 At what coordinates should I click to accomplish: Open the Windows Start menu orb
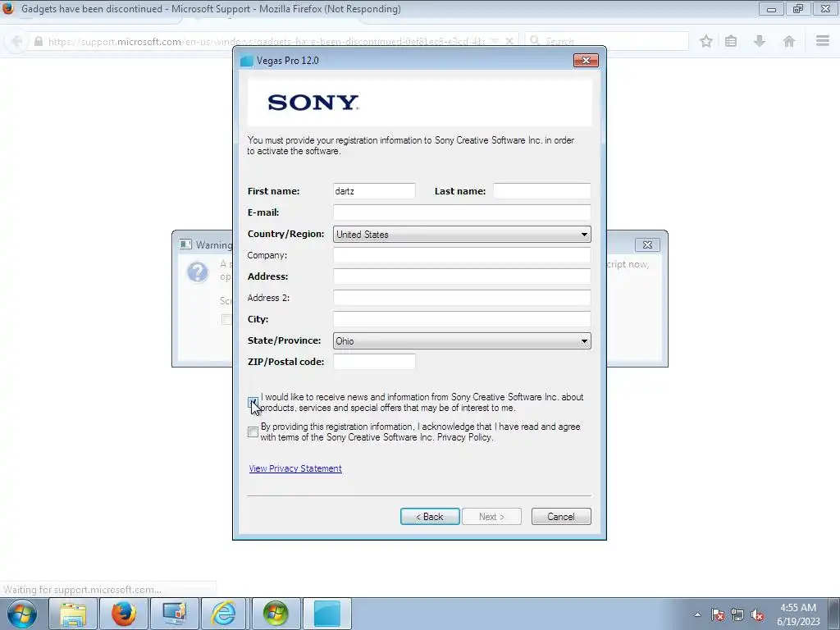click(x=22, y=614)
